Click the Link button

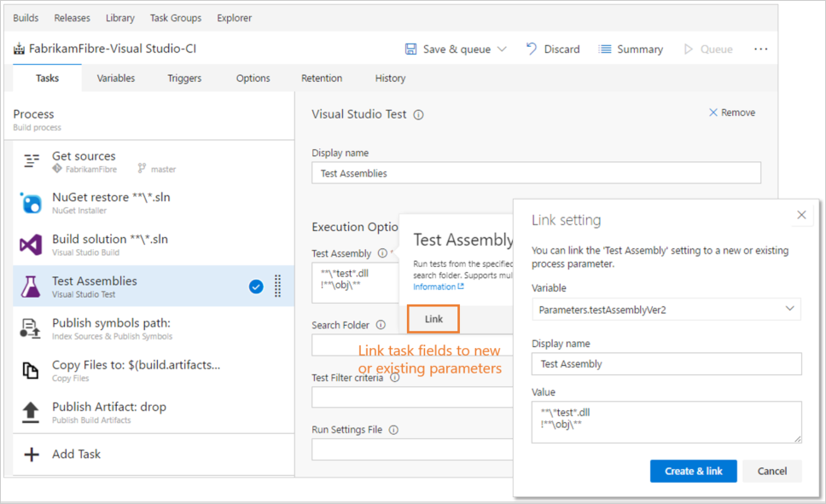pyautogui.click(x=433, y=319)
